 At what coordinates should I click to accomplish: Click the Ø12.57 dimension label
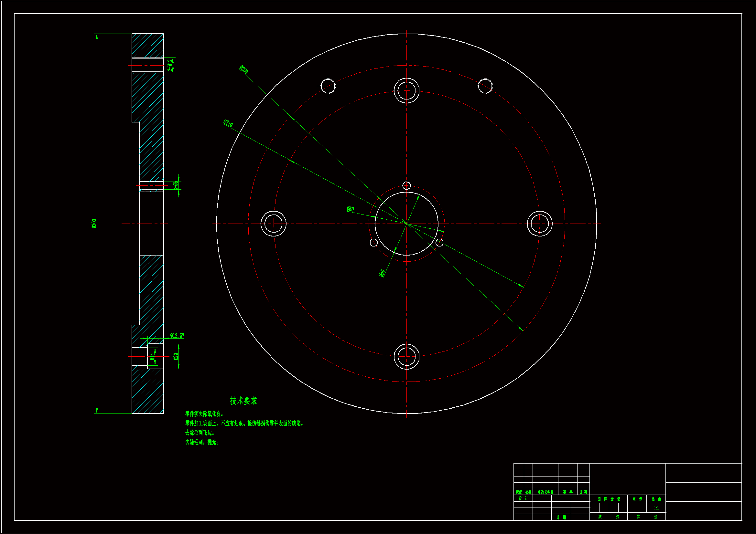[177, 336]
